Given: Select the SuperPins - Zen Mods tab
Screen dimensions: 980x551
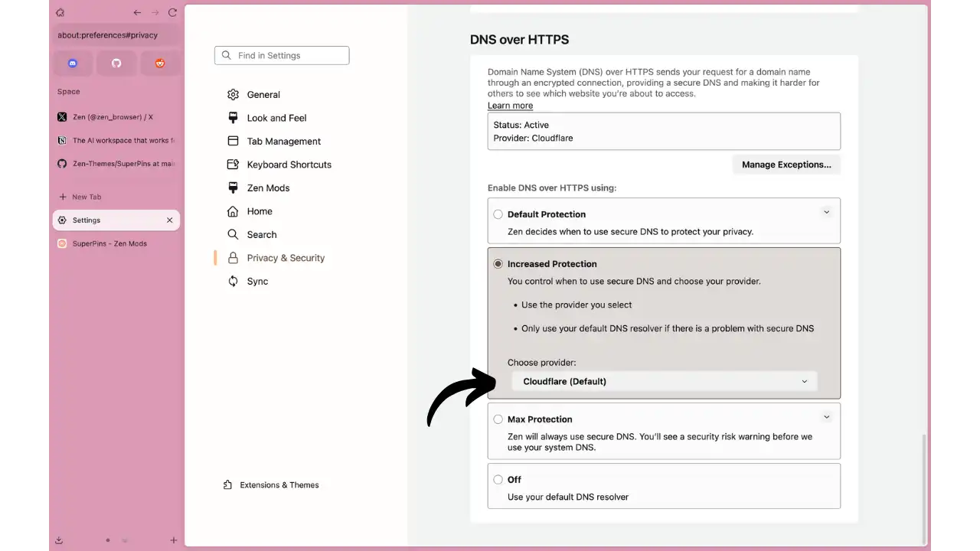Looking at the screenshot, I should coord(109,243).
